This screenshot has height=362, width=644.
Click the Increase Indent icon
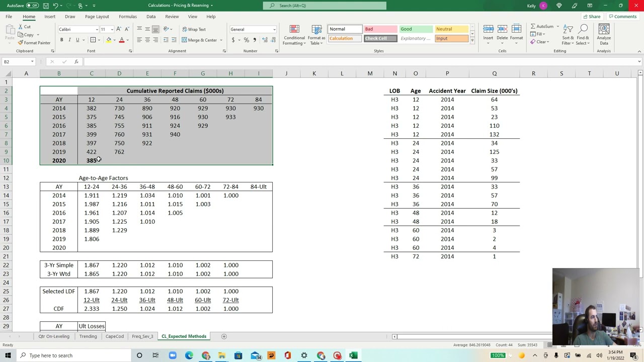point(174,40)
